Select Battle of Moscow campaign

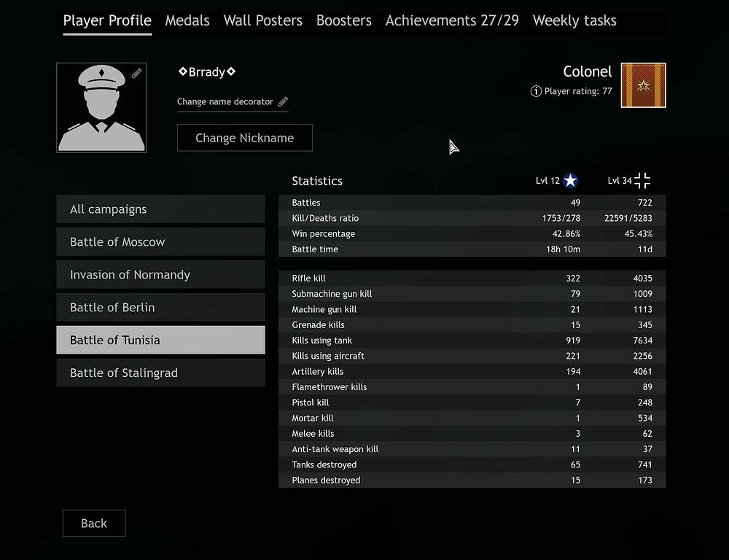[x=160, y=242]
